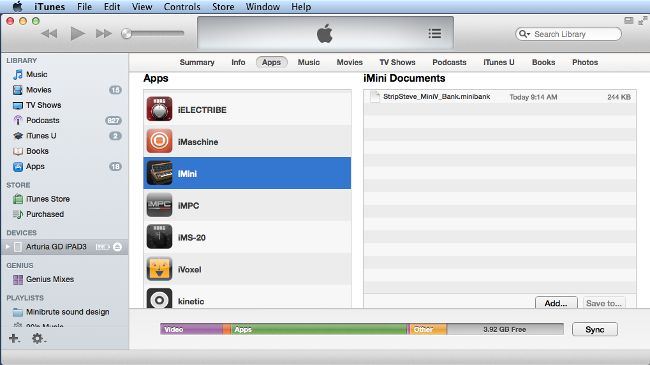
Task: Open the File menu
Action: [x=85, y=7]
